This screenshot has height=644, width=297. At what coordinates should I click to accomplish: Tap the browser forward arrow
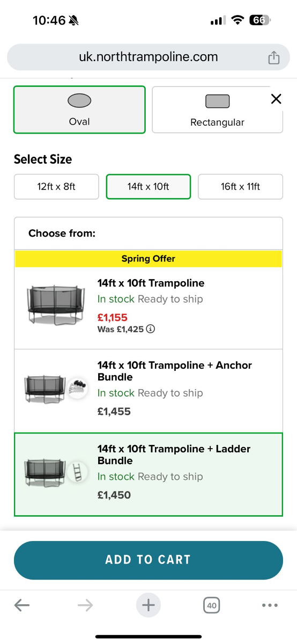(x=85, y=606)
